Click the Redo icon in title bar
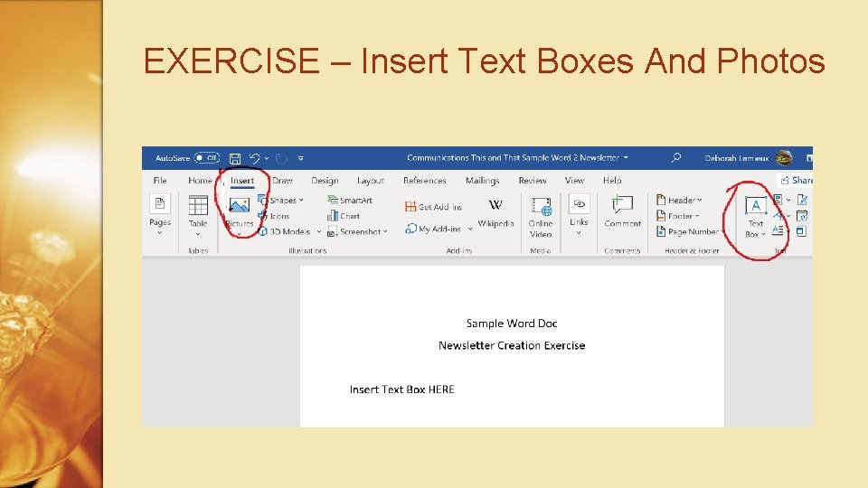Screen dimensions: 868x488 (281, 159)
